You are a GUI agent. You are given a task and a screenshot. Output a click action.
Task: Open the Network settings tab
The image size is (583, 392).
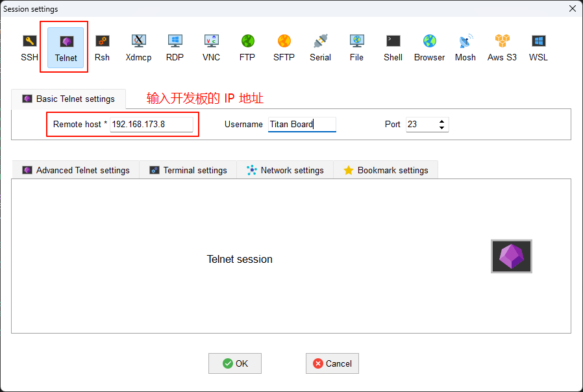[285, 170]
